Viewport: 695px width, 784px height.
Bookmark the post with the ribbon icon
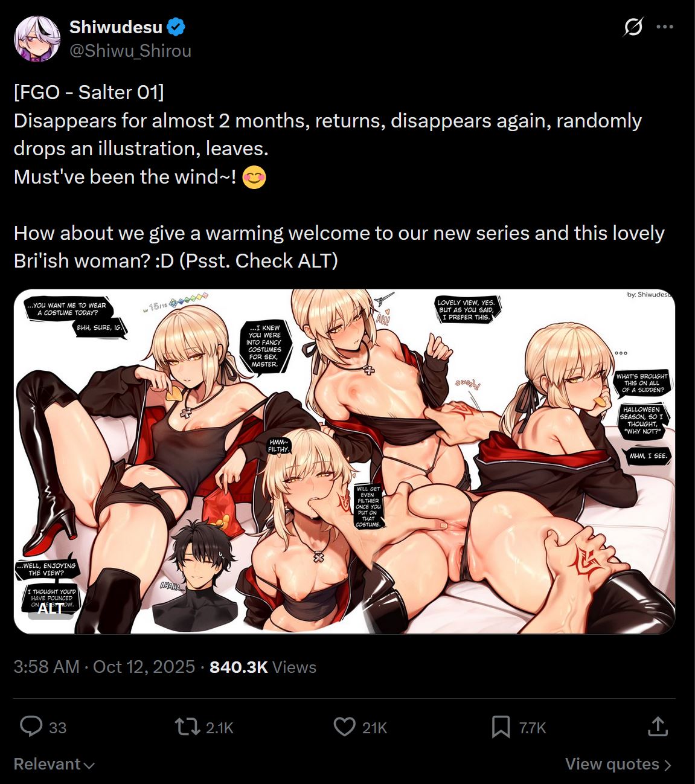pyautogui.click(x=501, y=727)
